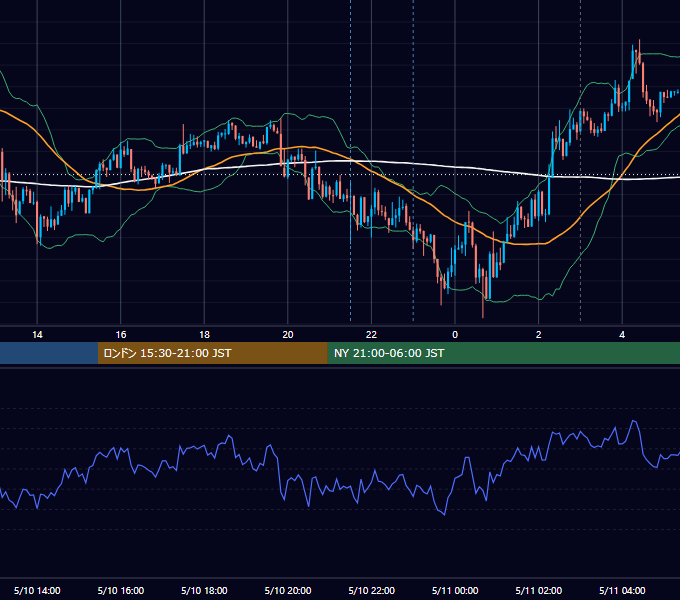The image size is (680, 600).
Task: Click the 14 hour axis label
Action: [37, 335]
